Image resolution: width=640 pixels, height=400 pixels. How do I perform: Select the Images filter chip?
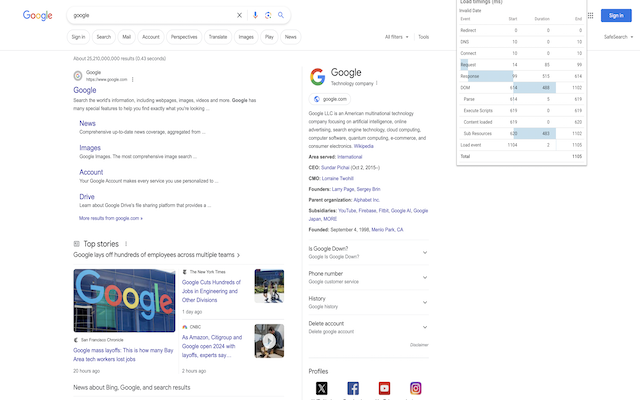click(x=245, y=37)
